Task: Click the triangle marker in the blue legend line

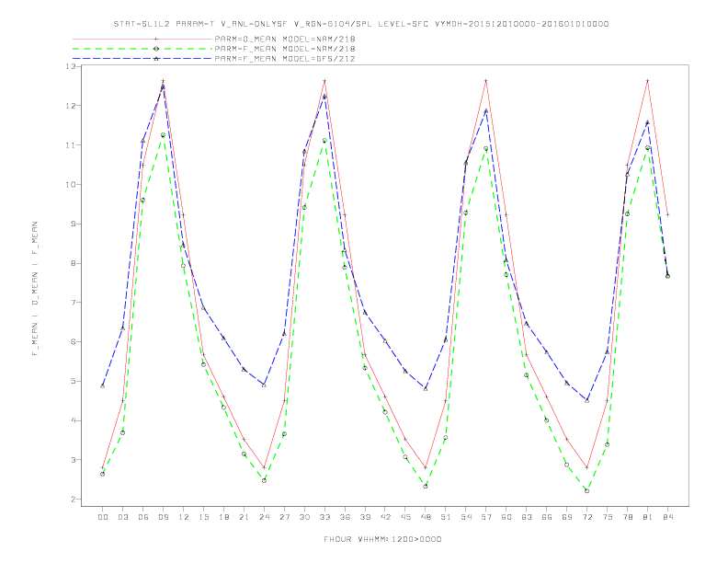Action: pyautogui.click(x=156, y=59)
